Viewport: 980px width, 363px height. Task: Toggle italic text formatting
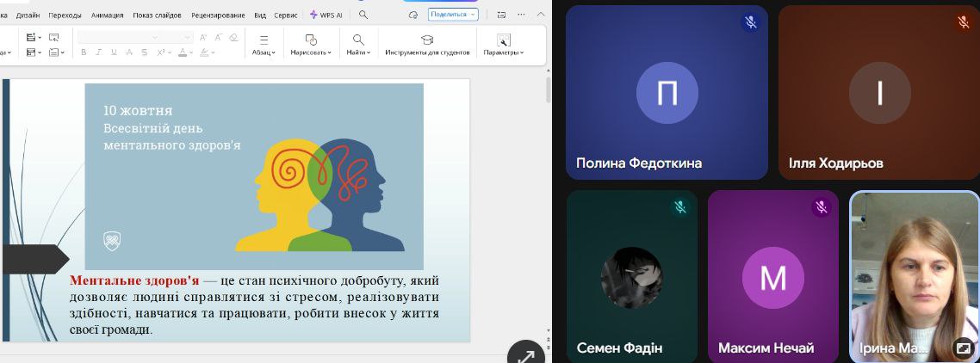99,52
